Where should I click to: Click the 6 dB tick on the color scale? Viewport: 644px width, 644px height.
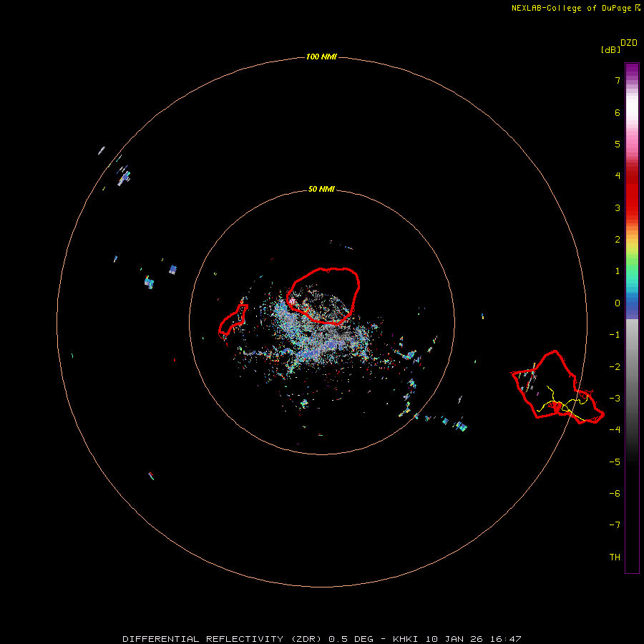click(618, 112)
